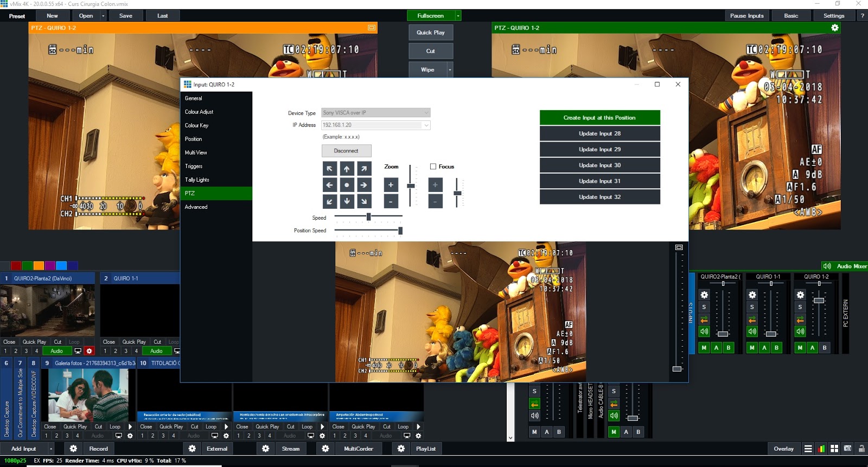Viewport: 868px width, 467px height.
Task: Toggle Master M bus on QUIRO 1-2 channel
Action: click(x=800, y=348)
